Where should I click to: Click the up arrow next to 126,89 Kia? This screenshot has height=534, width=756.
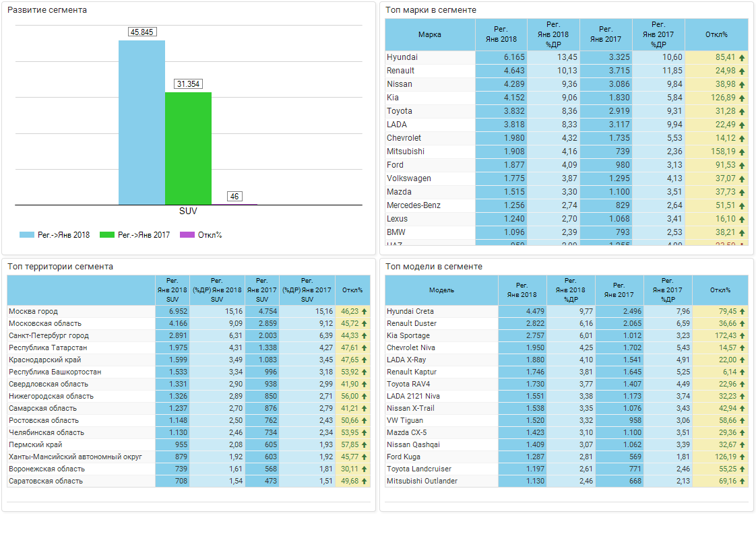[x=742, y=98]
